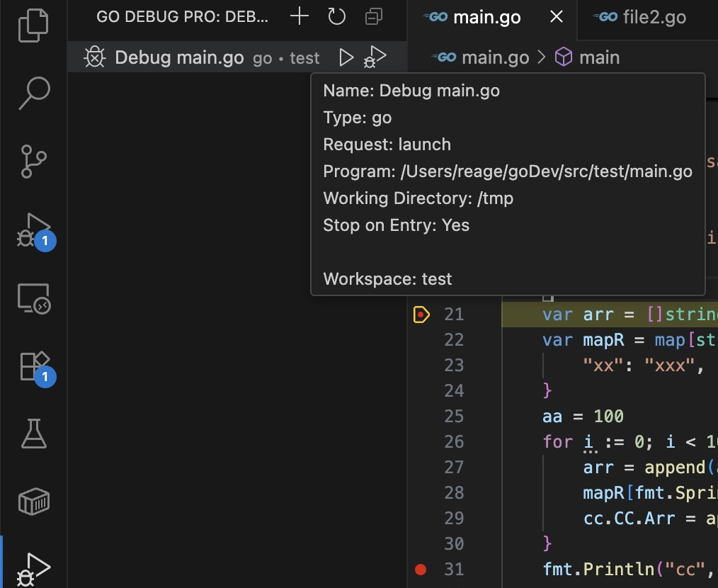Open the Search view icon
This screenshot has width=718, height=588.
[x=33, y=94]
